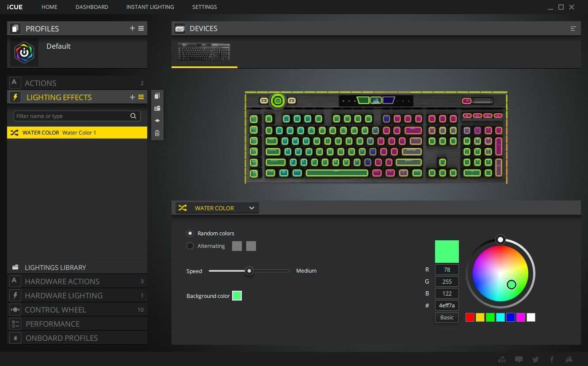Select the Water Color 1 effect entry
This screenshot has height=366, width=588.
coord(77,133)
